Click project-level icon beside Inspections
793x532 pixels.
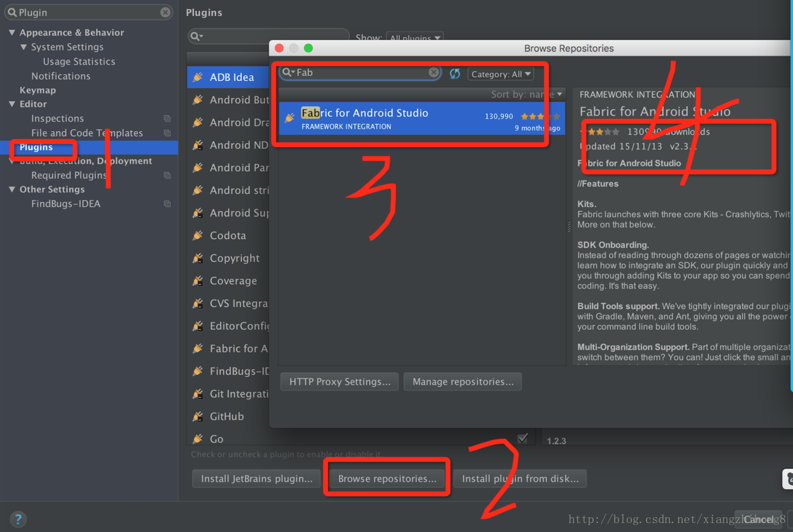167,118
